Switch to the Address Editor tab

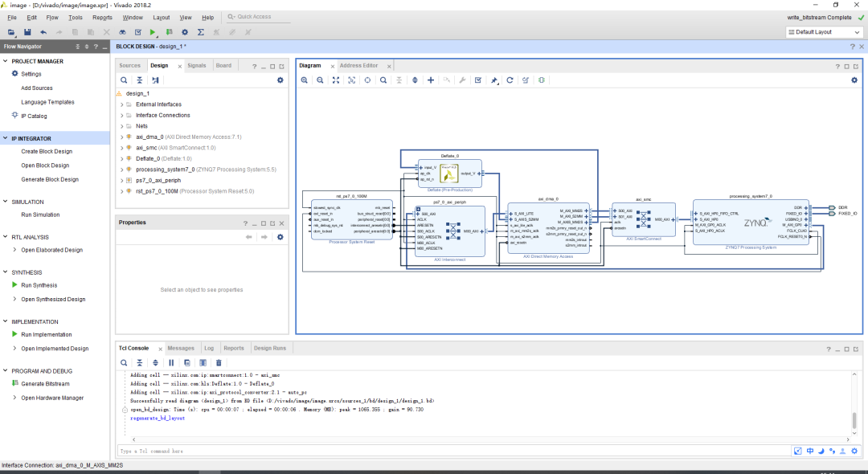click(x=358, y=65)
